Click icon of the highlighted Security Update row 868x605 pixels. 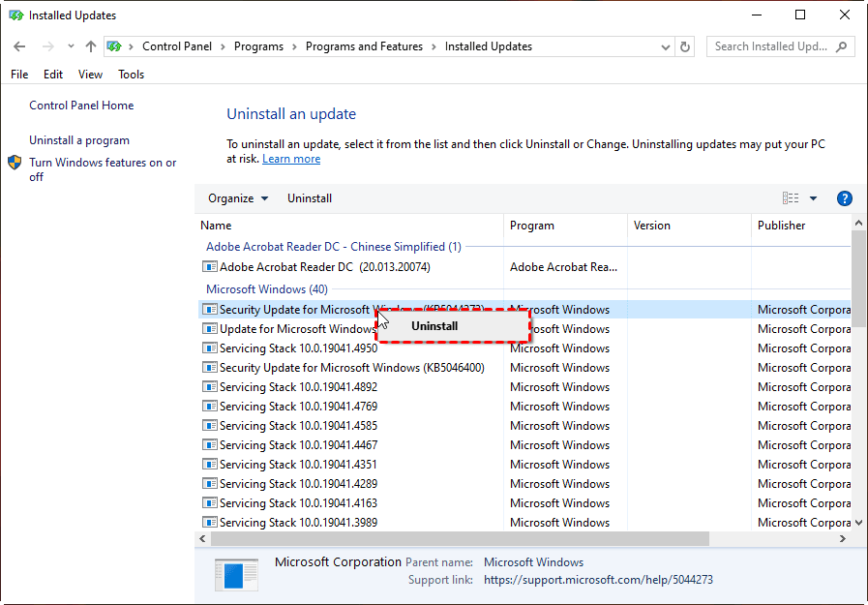click(209, 310)
